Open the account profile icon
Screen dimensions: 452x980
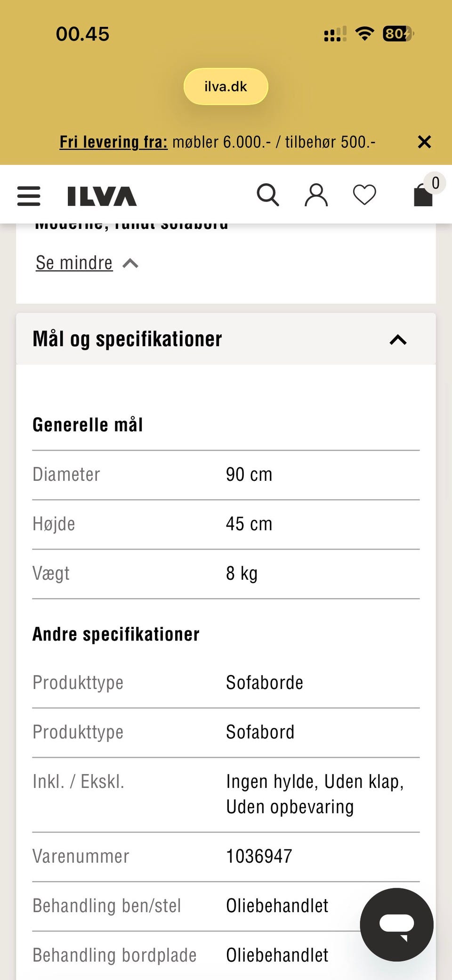(x=316, y=194)
